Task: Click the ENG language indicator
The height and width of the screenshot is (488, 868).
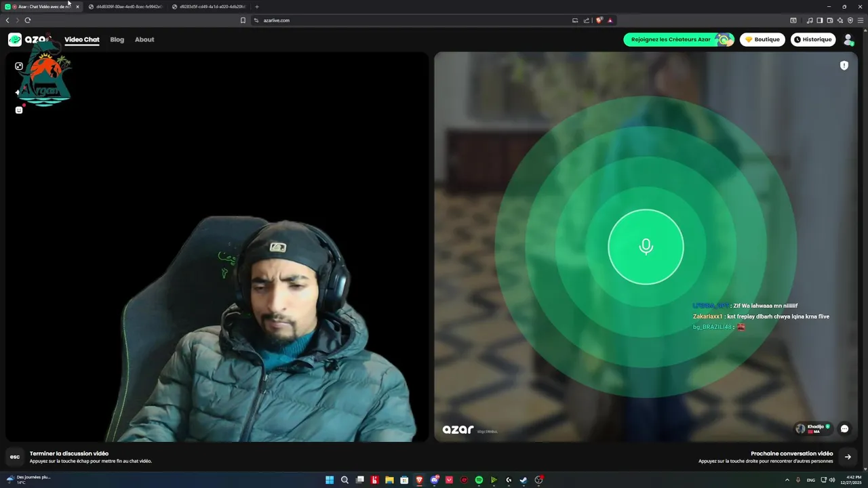Action: coord(810,480)
